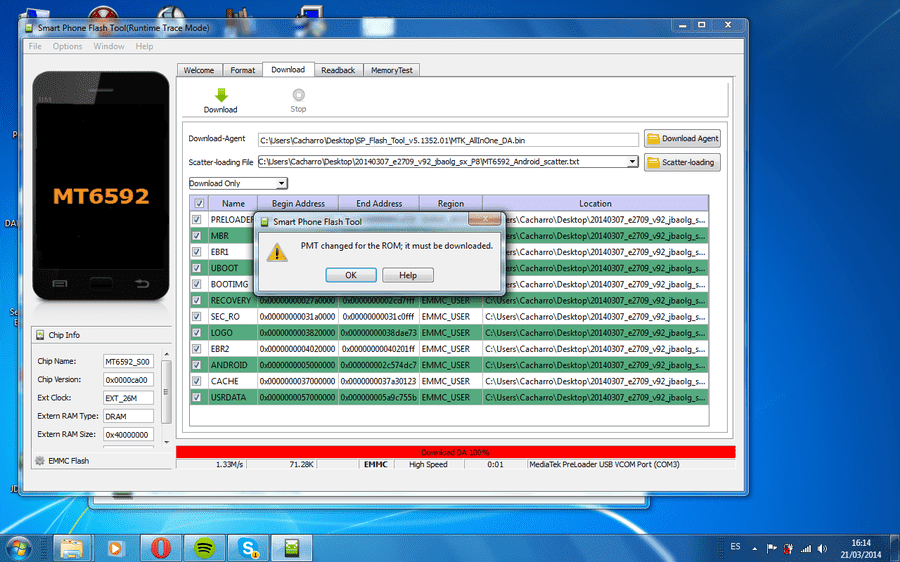Click the Action Center flag tray icon
Screen dimensions: 900x562
tap(772, 548)
